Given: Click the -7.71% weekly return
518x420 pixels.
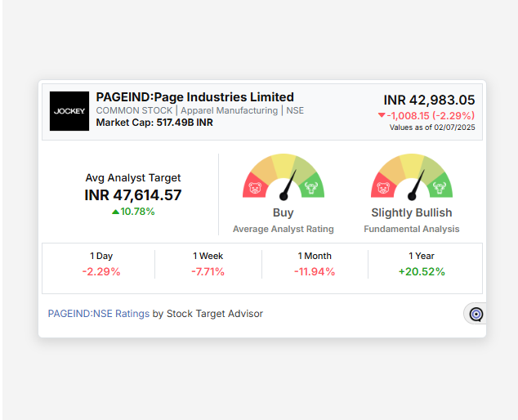Looking at the screenshot, I should point(208,271).
